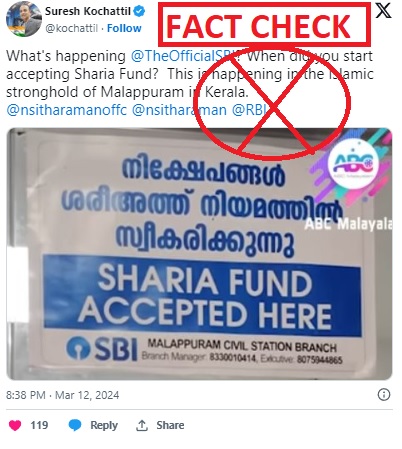This screenshot has width=402, height=449.
Task: Open the info circle icon
Action: click(x=384, y=395)
